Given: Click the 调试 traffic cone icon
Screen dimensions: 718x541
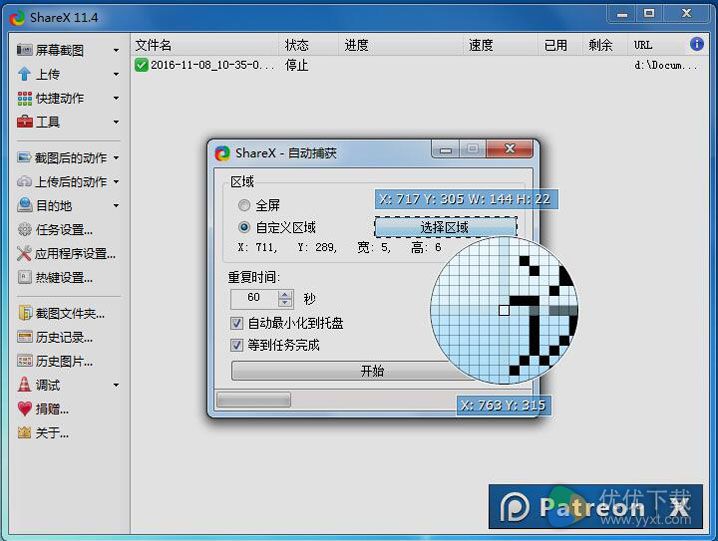Looking at the screenshot, I should (x=24, y=385).
